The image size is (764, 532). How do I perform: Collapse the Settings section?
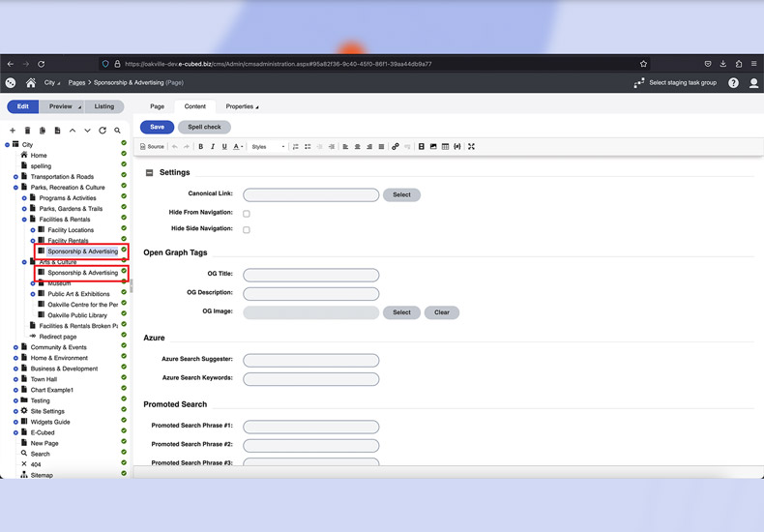[149, 172]
